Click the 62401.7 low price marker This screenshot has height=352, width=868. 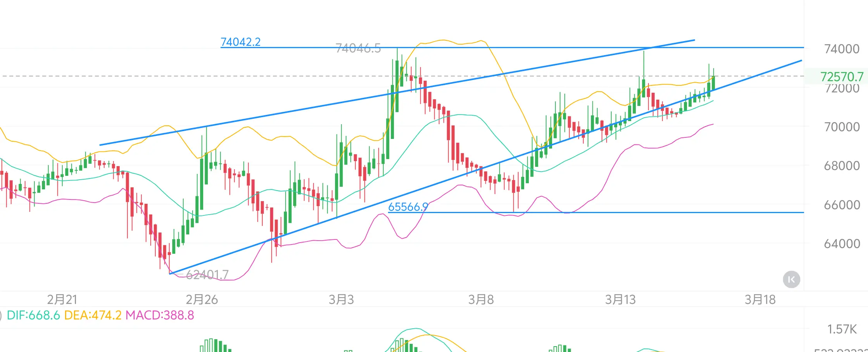207,275
